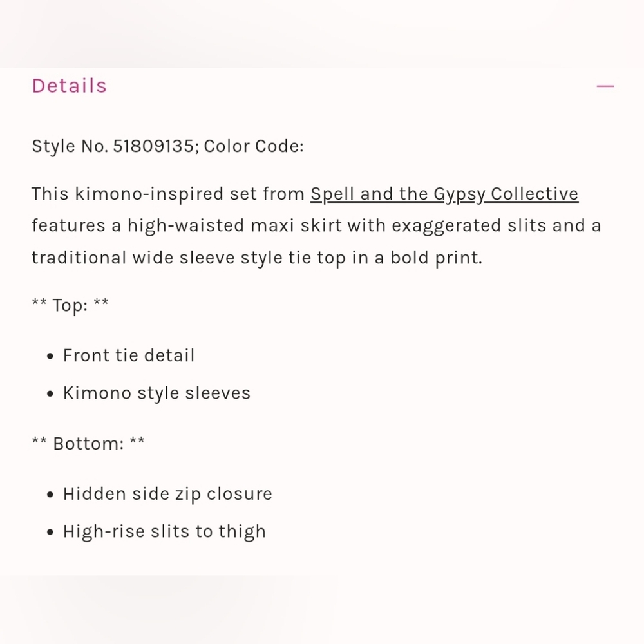Viewport: 644px width, 644px height.
Task: Click the Bottom section label
Action: 88,444
